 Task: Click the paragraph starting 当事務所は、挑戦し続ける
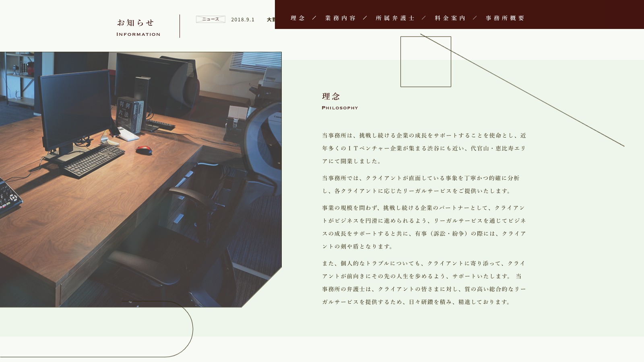pyautogui.click(x=424, y=148)
